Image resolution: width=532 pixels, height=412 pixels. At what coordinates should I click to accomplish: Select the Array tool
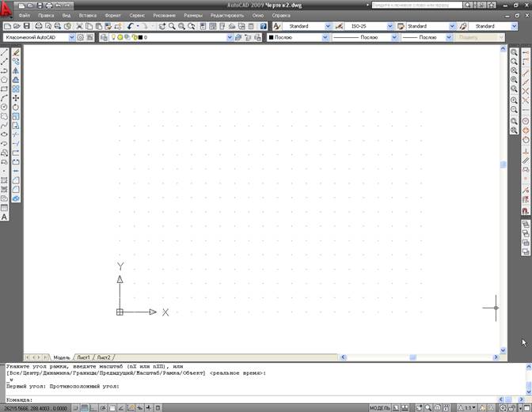[16, 89]
